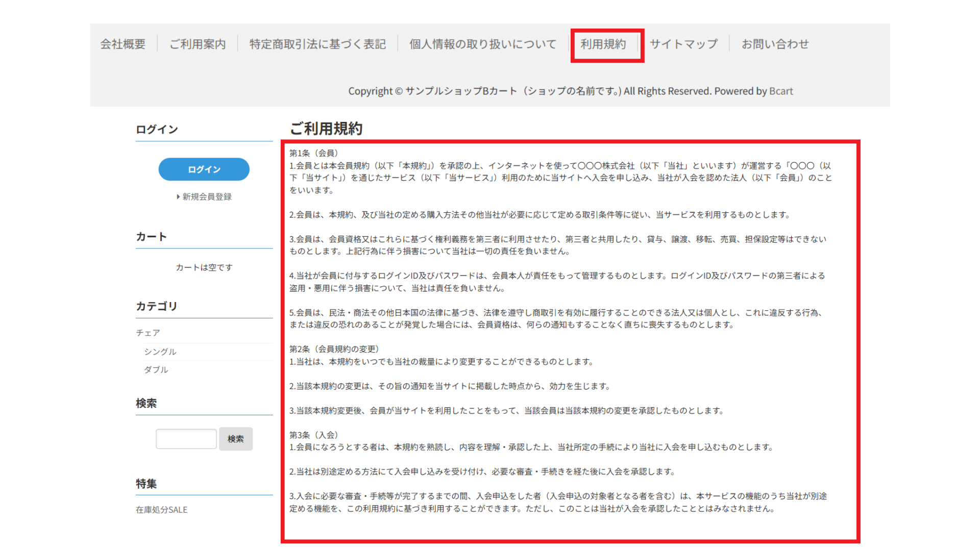Viewport: 980px width, 551px height.
Task: Open the サイトマップ link
Action: 683,44
